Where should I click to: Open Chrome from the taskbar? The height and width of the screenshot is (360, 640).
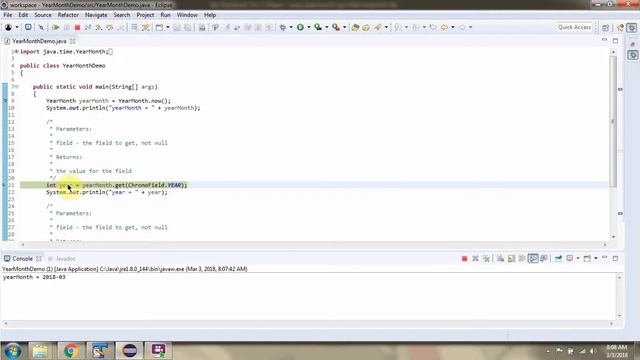70,351
